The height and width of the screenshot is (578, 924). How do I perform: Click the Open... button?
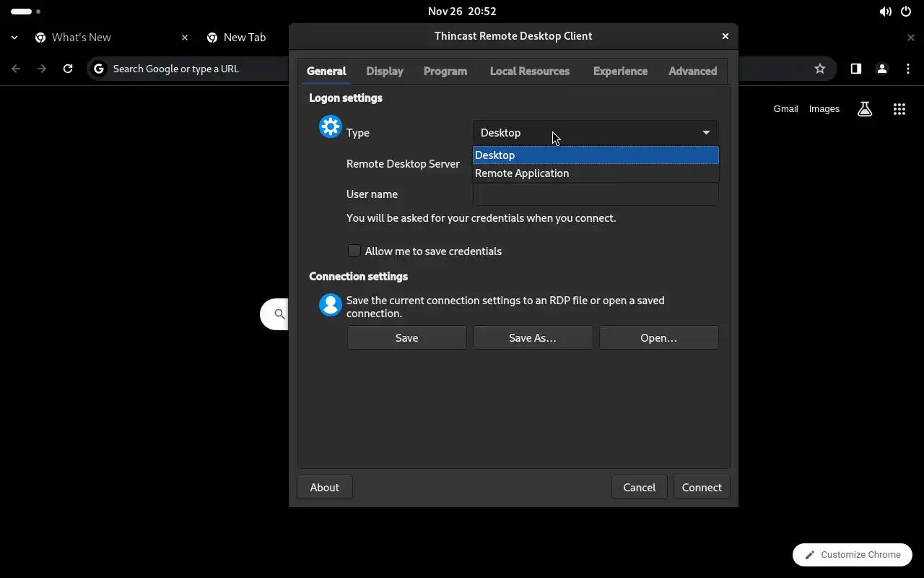point(659,337)
